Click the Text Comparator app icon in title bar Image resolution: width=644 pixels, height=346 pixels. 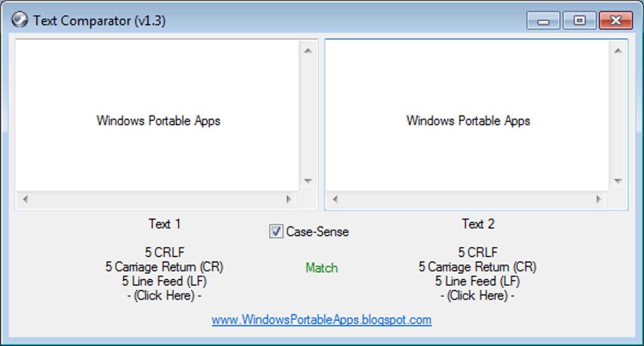click(19, 20)
